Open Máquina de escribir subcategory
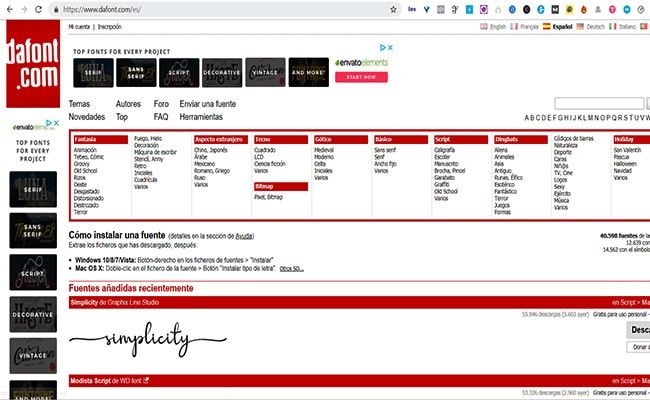Image resolution: width=650 pixels, height=400 pixels. tap(155, 152)
